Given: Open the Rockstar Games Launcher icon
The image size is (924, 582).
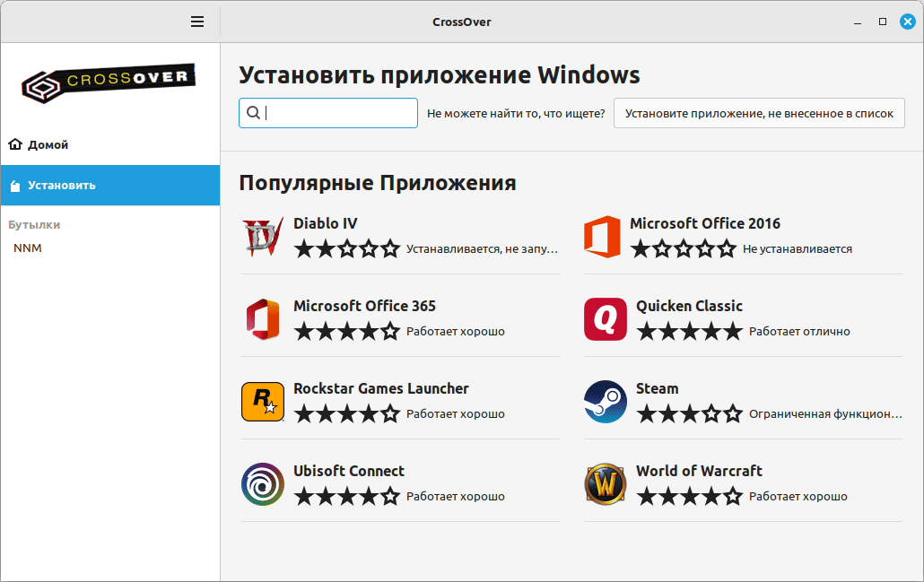Looking at the screenshot, I should pyautogui.click(x=263, y=402).
